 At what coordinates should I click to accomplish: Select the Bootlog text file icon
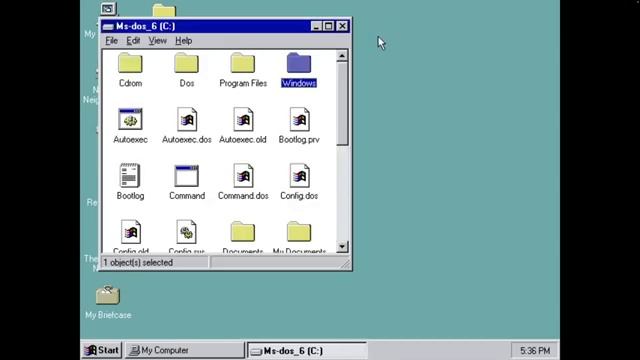coord(130,176)
